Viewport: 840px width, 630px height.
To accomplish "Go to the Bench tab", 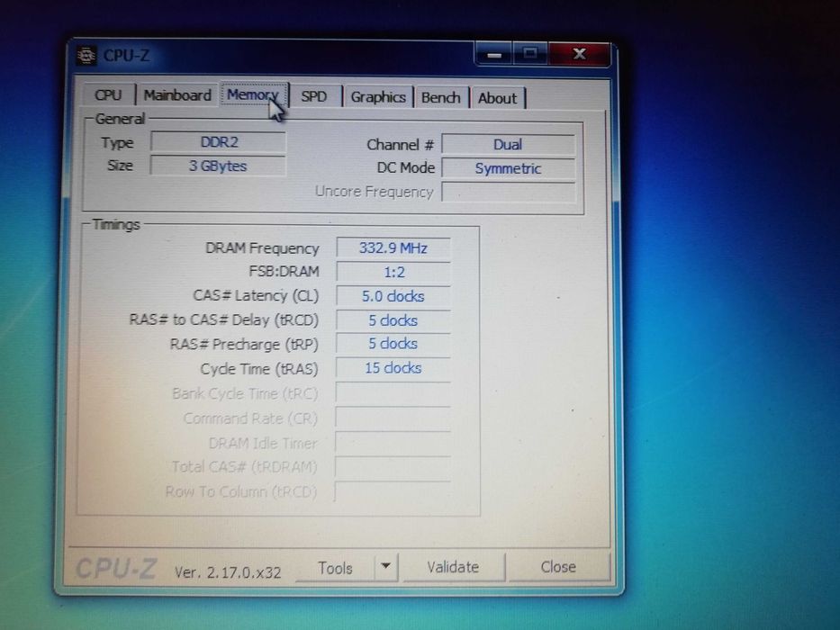I will coord(441,97).
